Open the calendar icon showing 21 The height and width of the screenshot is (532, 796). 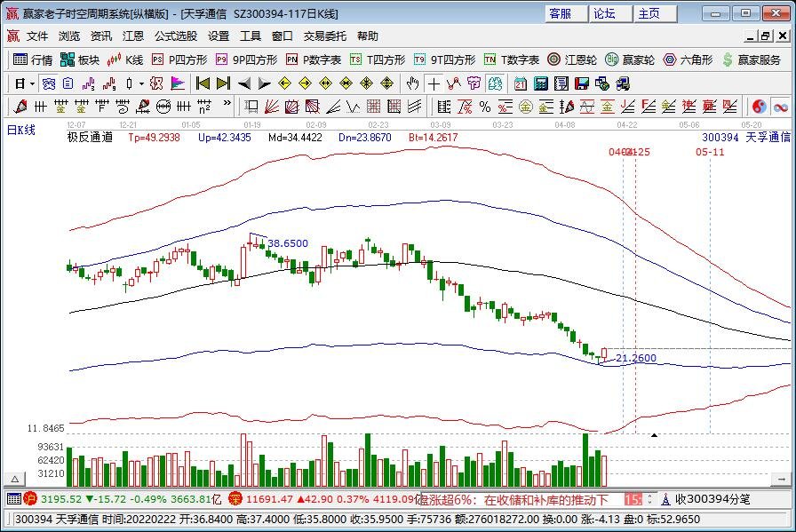pos(521,83)
